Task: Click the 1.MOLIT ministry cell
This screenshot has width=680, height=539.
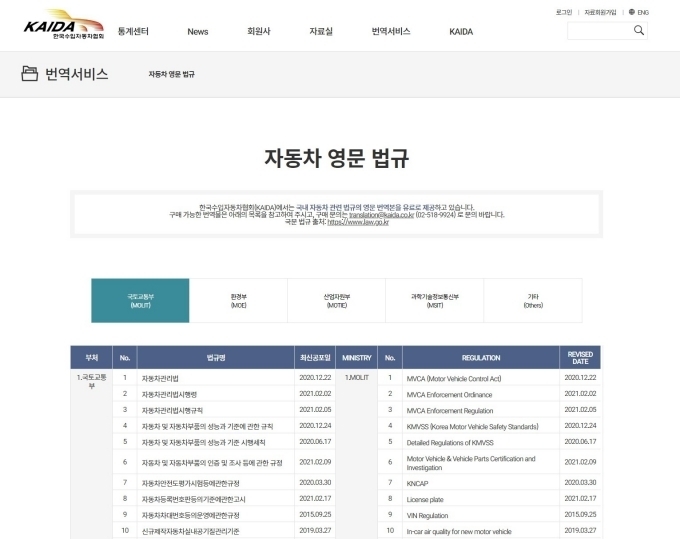Action: click(356, 378)
